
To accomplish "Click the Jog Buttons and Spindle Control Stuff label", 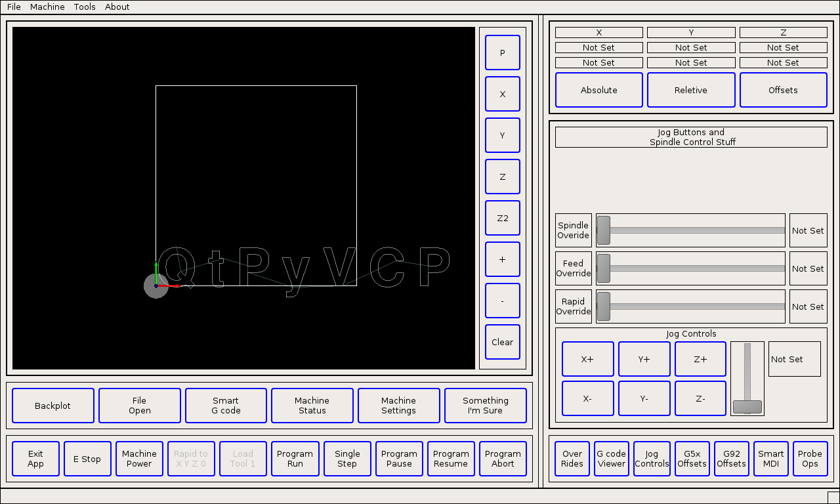I will coord(691,137).
